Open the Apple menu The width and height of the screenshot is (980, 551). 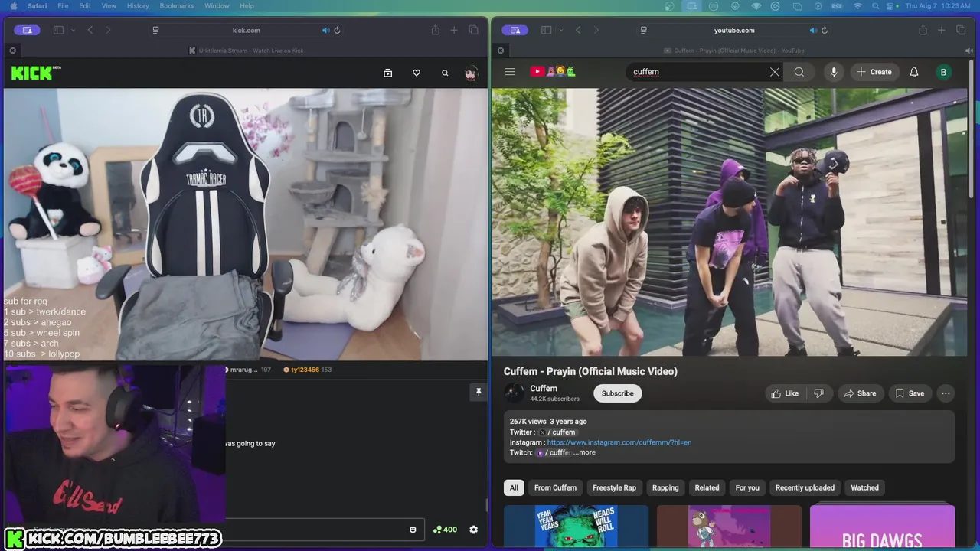[12, 5]
